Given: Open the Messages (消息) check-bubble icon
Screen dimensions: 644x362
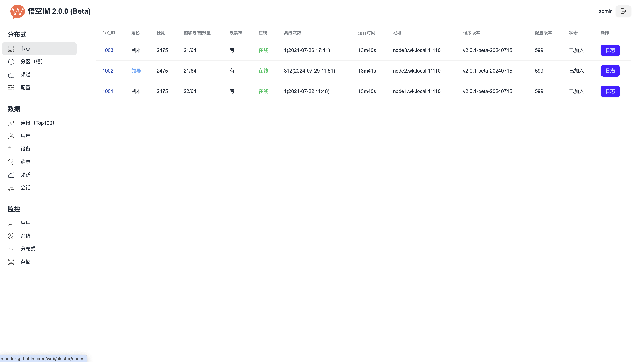Looking at the screenshot, I should click(x=11, y=162).
